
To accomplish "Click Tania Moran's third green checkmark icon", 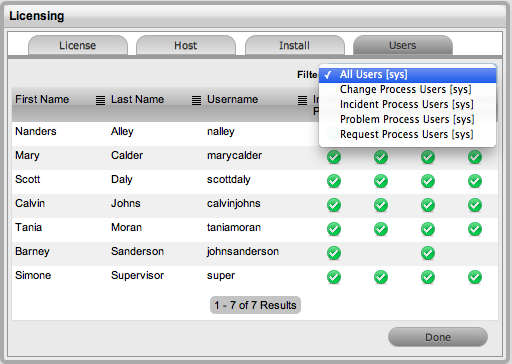I will coord(428,229).
